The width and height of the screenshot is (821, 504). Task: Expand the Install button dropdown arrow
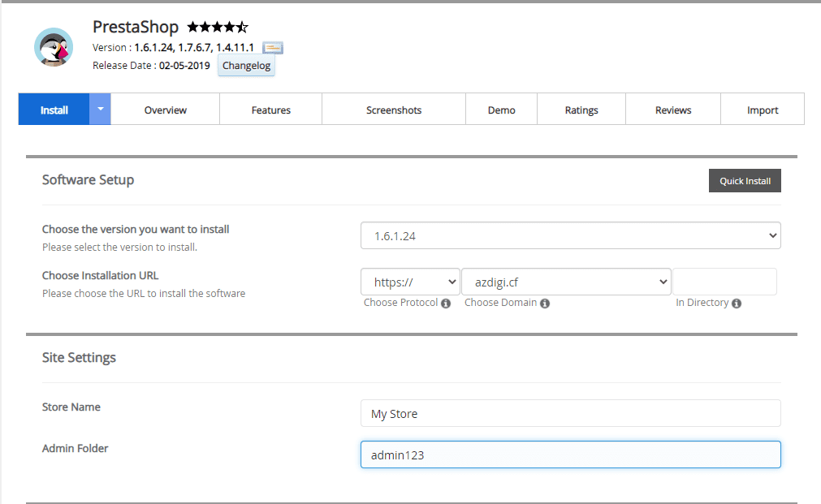[x=100, y=110]
